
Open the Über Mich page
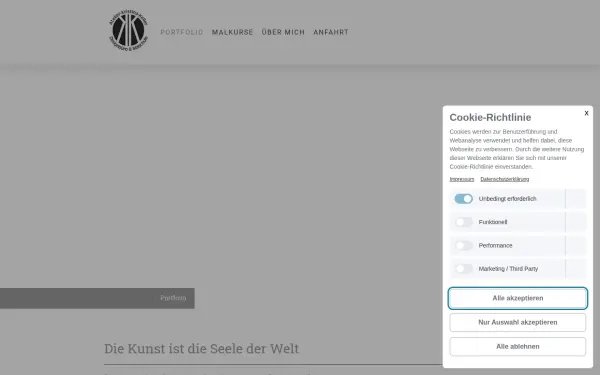click(283, 32)
